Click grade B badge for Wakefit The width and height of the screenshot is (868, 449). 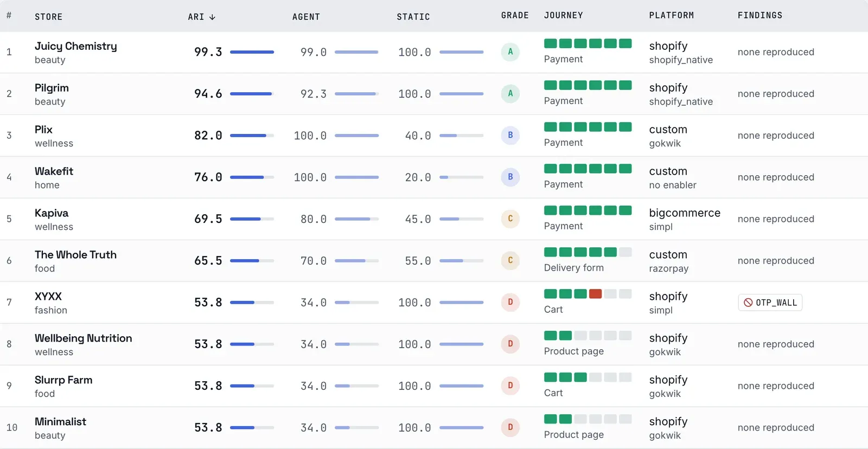click(x=510, y=177)
